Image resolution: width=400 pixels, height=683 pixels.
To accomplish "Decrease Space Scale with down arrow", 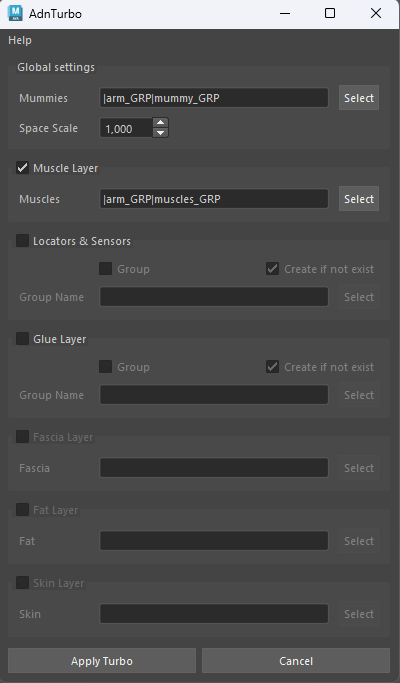I will coord(161,133).
